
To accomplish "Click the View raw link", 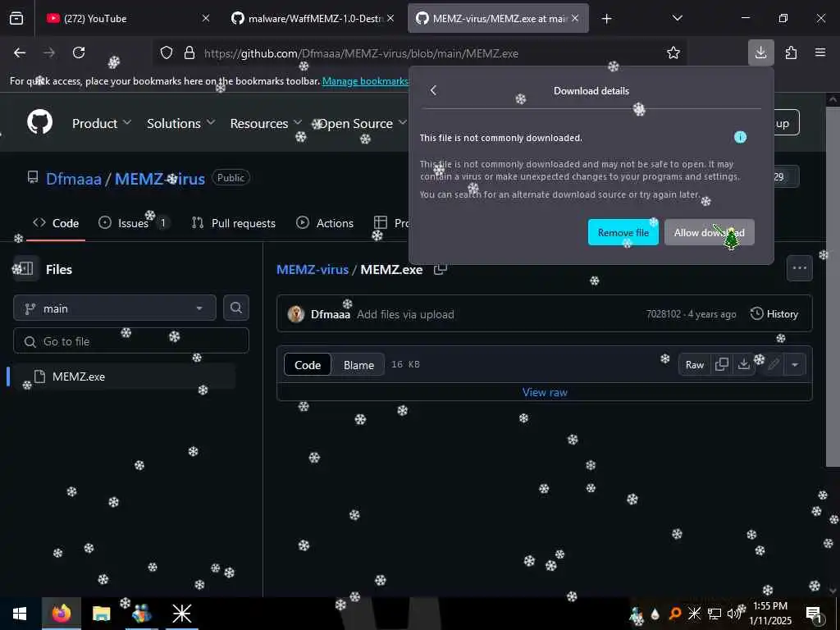I will [x=545, y=392].
